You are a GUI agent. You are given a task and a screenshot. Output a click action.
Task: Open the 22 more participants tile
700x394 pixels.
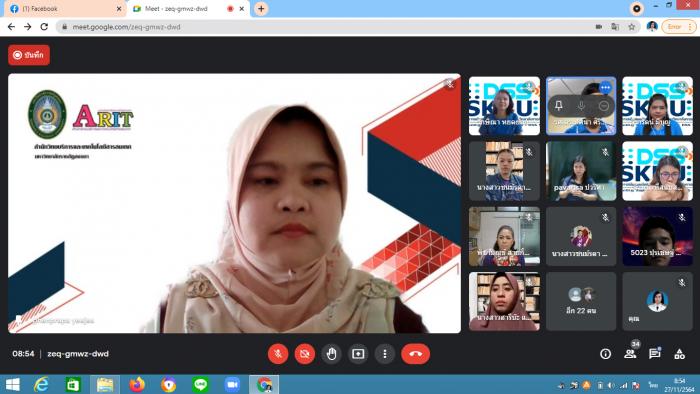pyautogui.click(x=581, y=301)
